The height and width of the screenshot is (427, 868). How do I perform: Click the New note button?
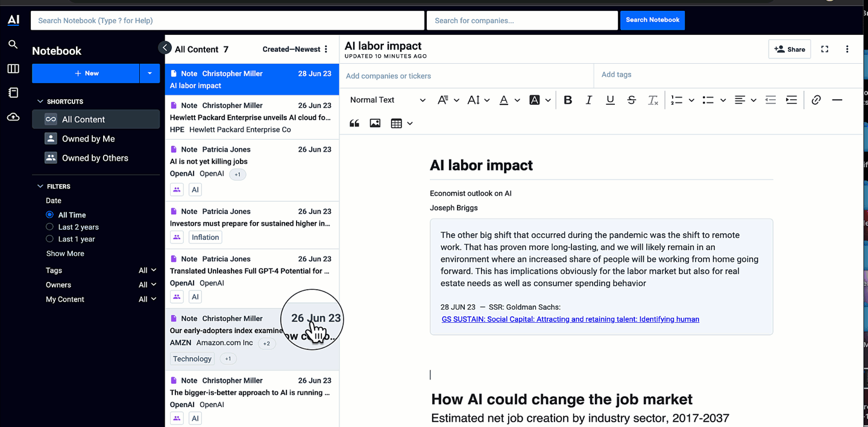coord(86,73)
